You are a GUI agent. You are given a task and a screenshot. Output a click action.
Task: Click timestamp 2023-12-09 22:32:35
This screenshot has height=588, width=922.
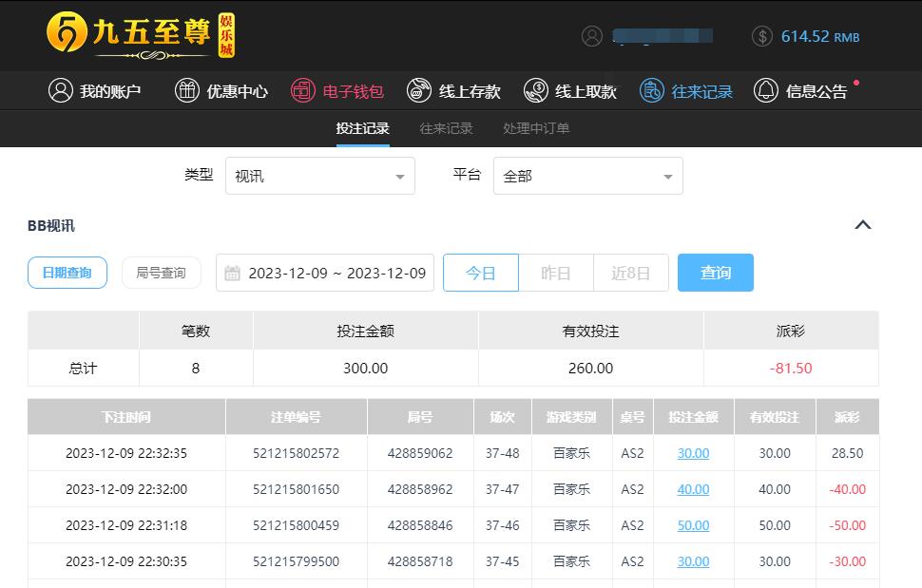(126, 453)
